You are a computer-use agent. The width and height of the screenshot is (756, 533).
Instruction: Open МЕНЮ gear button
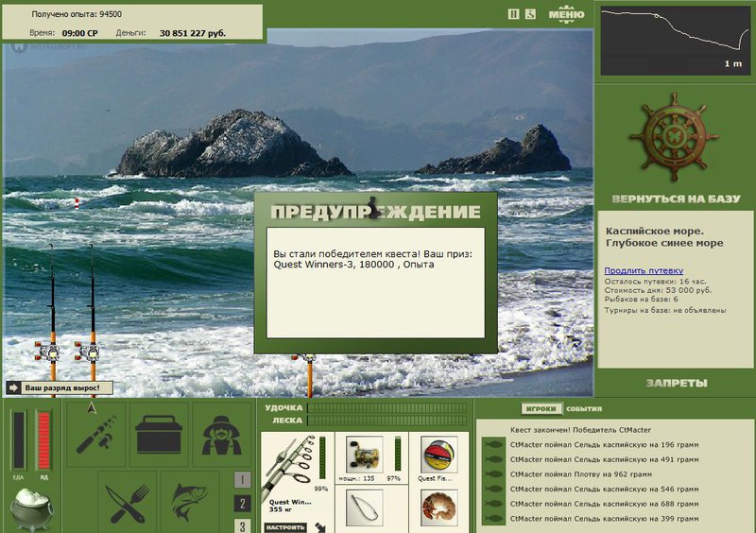click(566, 14)
